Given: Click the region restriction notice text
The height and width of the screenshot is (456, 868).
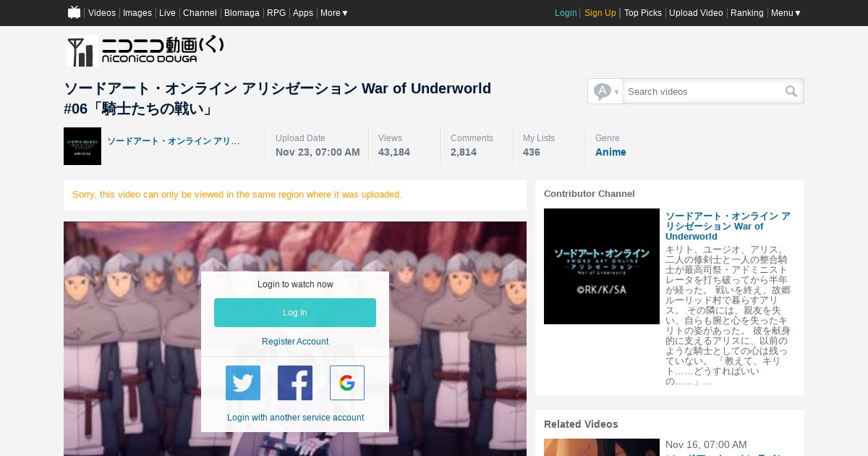Looking at the screenshot, I should pyautogui.click(x=237, y=195).
